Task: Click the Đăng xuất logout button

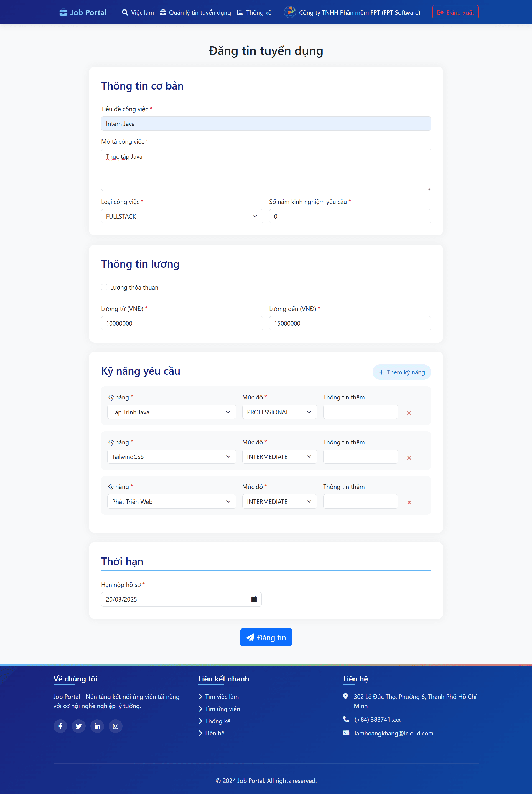Action: (x=455, y=12)
